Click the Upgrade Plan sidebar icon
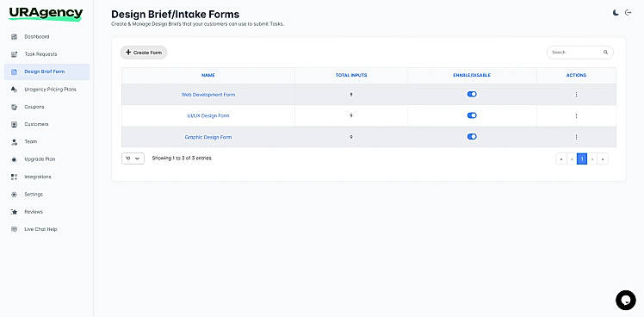This screenshot has width=644, height=317. point(15,159)
